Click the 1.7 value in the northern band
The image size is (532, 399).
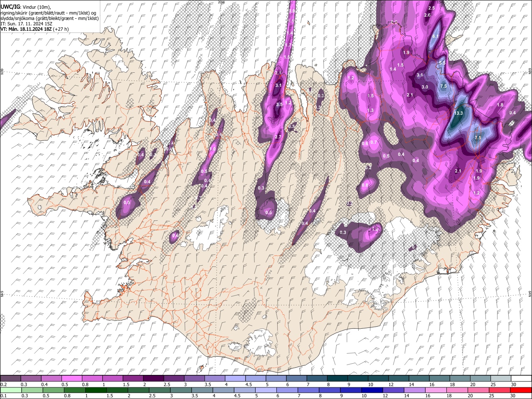coord(288,45)
